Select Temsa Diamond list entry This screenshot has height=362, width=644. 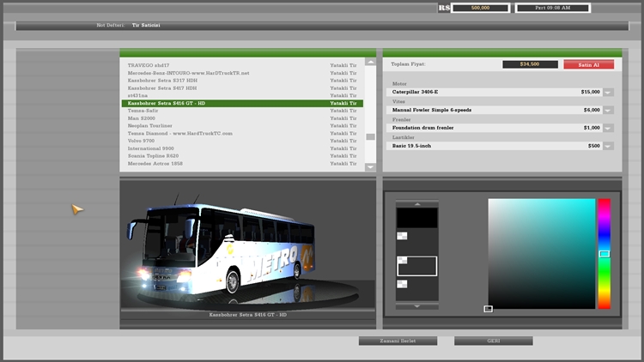pos(242,133)
